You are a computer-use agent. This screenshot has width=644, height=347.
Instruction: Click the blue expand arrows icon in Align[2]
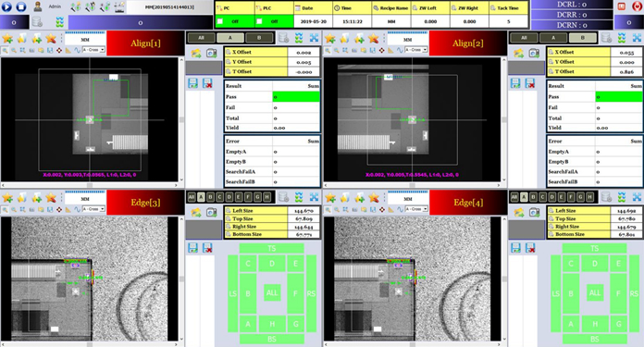(637, 38)
